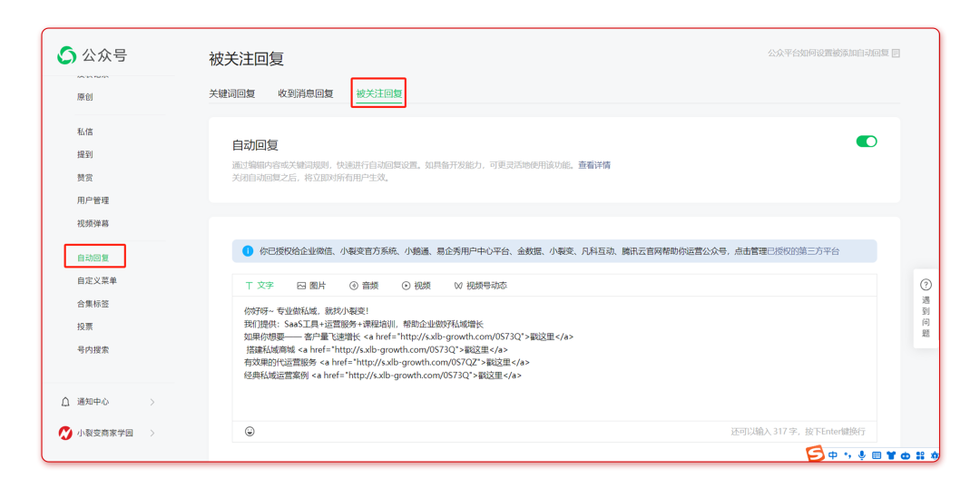Viewport: 980px width, 488px height.
Task: Select the 视频号动态 reply type
Action: click(480, 286)
